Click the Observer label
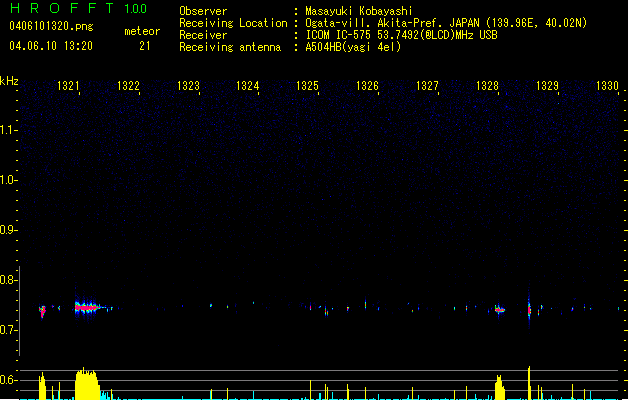This screenshot has width=629, height=400. tap(203, 11)
